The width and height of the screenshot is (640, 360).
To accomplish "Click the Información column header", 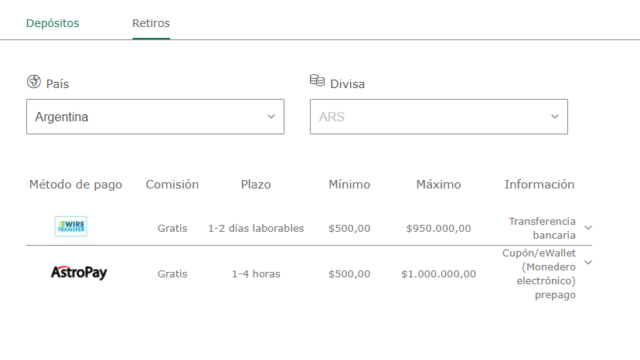I will point(539,184).
